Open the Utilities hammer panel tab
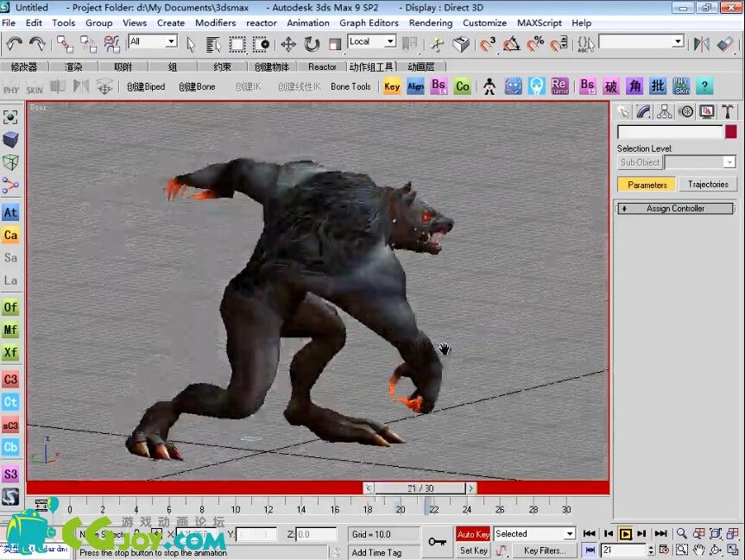745x560 pixels. pos(728,112)
